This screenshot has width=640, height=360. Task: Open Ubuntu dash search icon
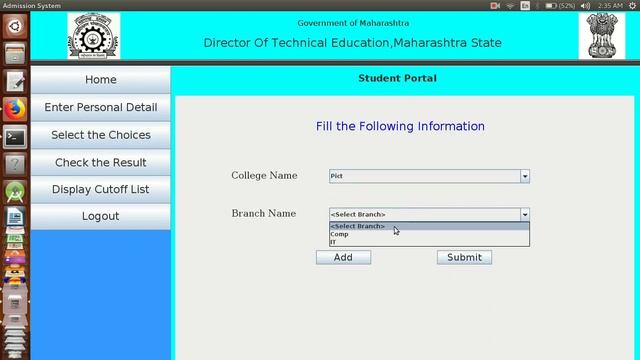coord(15,27)
